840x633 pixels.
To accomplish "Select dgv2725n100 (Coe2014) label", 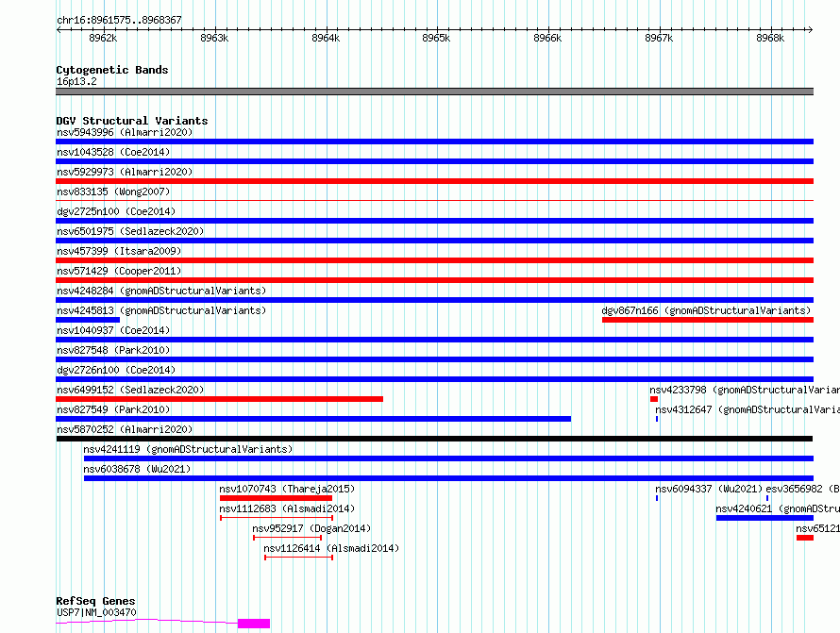I will 116,211.
